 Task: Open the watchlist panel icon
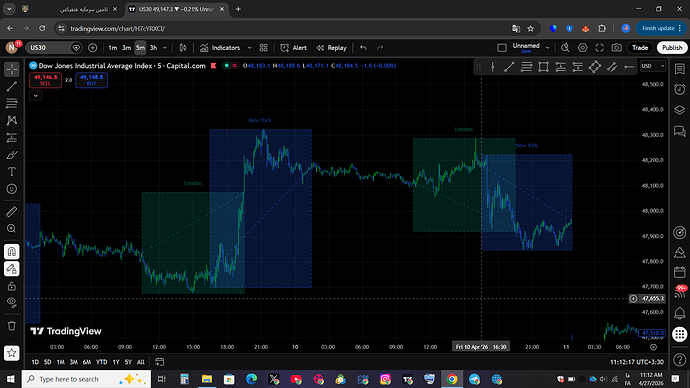[x=679, y=69]
